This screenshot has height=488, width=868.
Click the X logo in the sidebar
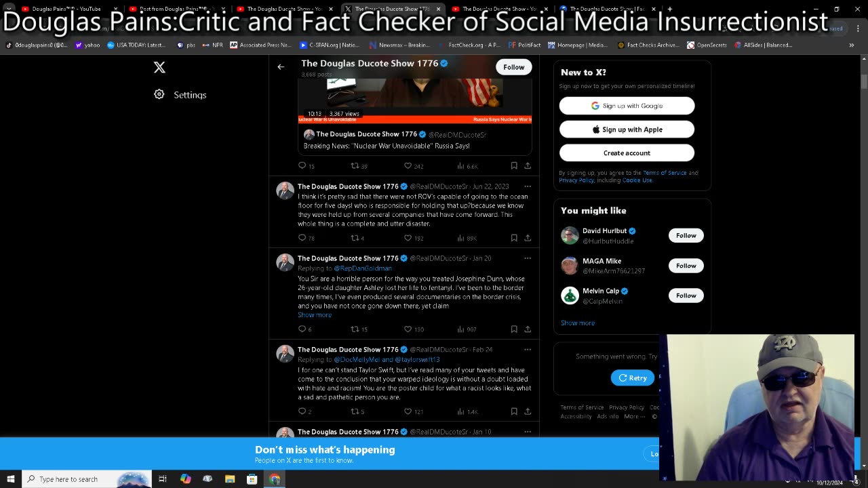pyautogui.click(x=159, y=67)
